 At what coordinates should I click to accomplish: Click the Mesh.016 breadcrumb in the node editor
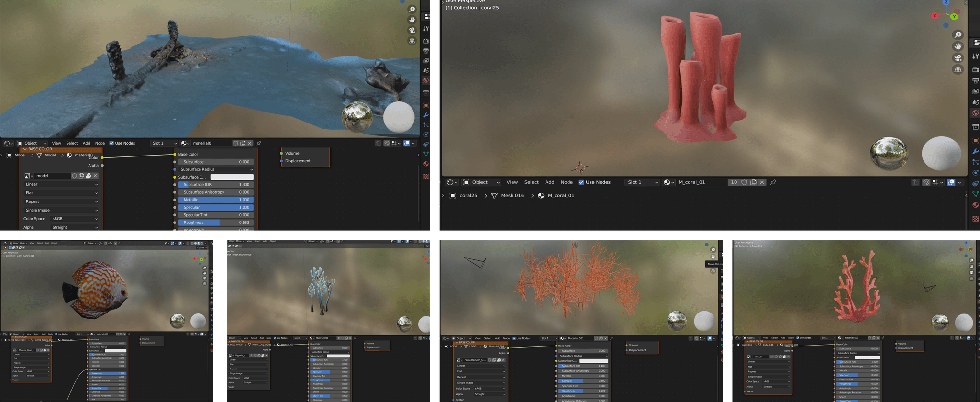tap(512, 196)
